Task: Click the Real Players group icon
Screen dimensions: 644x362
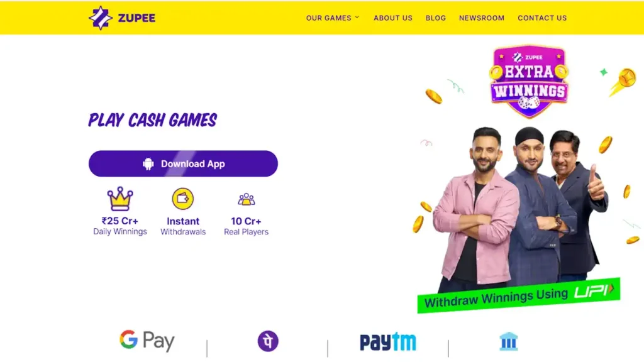Action: [x=247, y=199]
